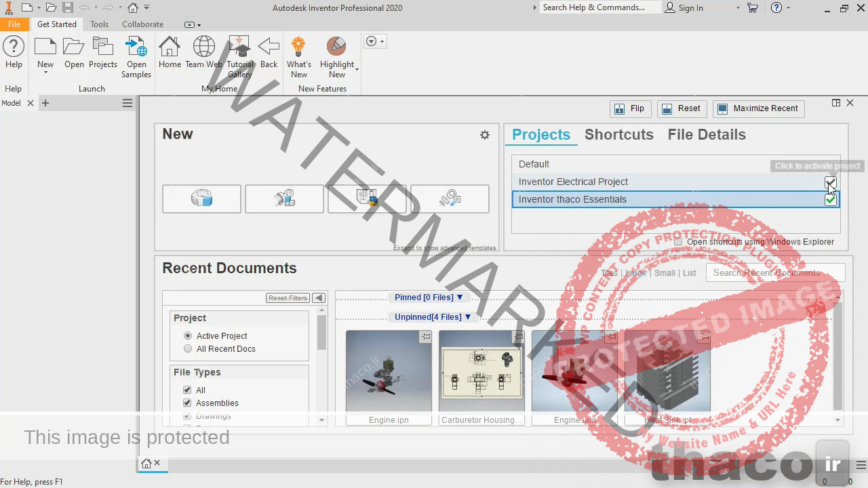
Task: Click quick access New document icon
Action: [x=26, y=7]
